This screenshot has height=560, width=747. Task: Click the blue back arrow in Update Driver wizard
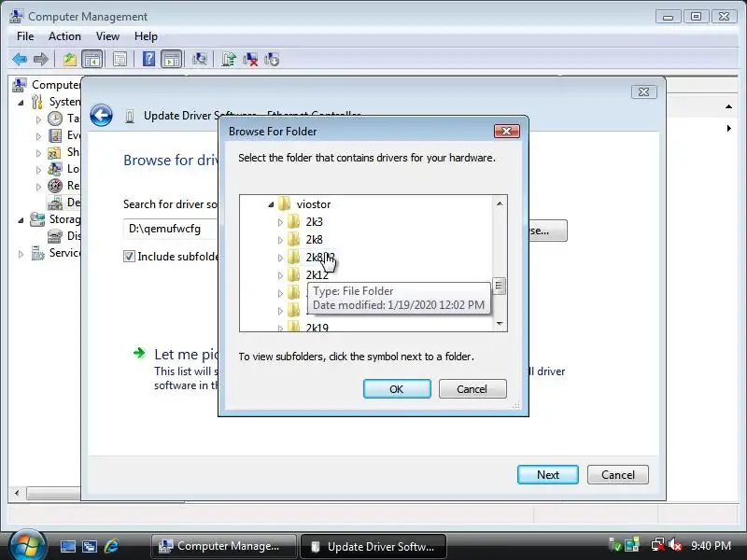point(102,115)
